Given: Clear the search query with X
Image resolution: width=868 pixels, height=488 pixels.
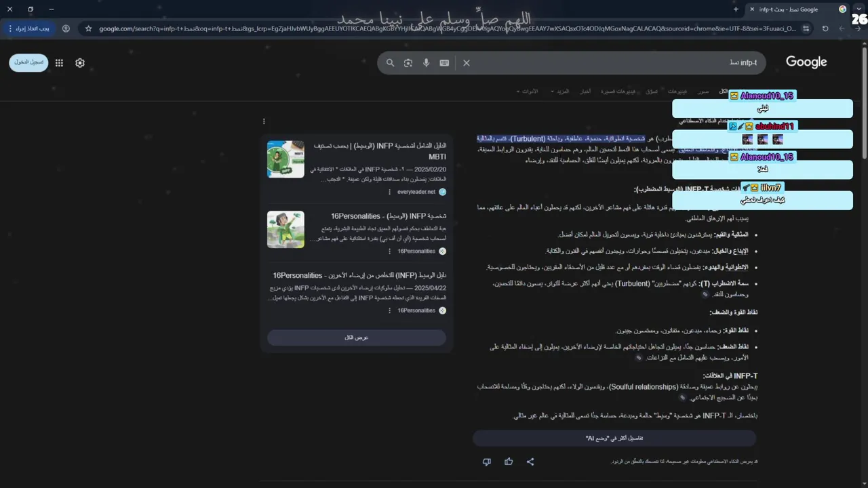Looking at the screenshot, I should (467, 62).
